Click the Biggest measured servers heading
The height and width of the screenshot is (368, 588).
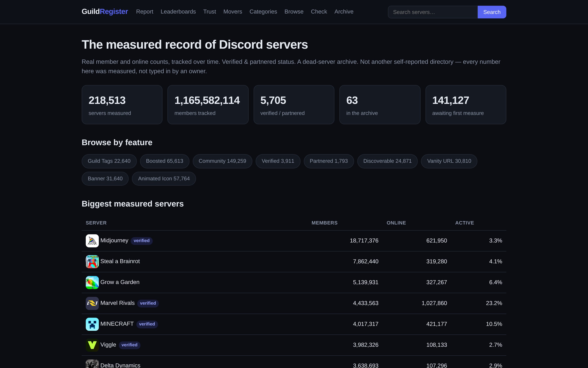click(133, 204)
